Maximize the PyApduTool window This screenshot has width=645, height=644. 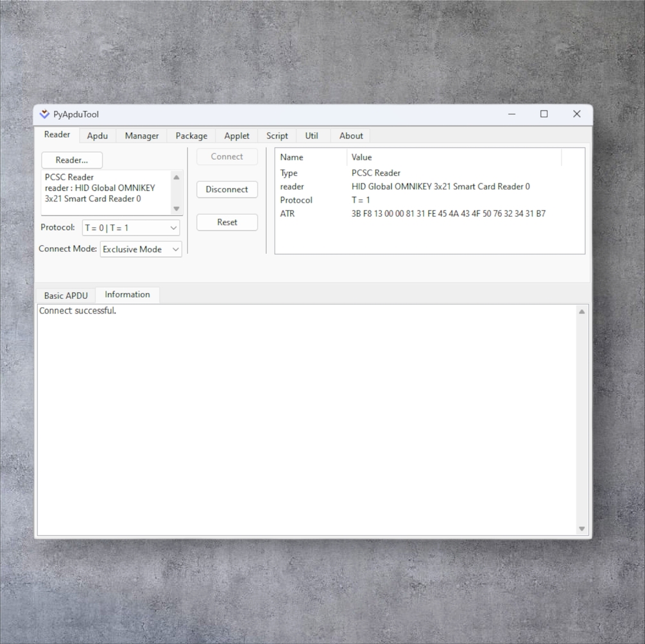pos(544,114)
